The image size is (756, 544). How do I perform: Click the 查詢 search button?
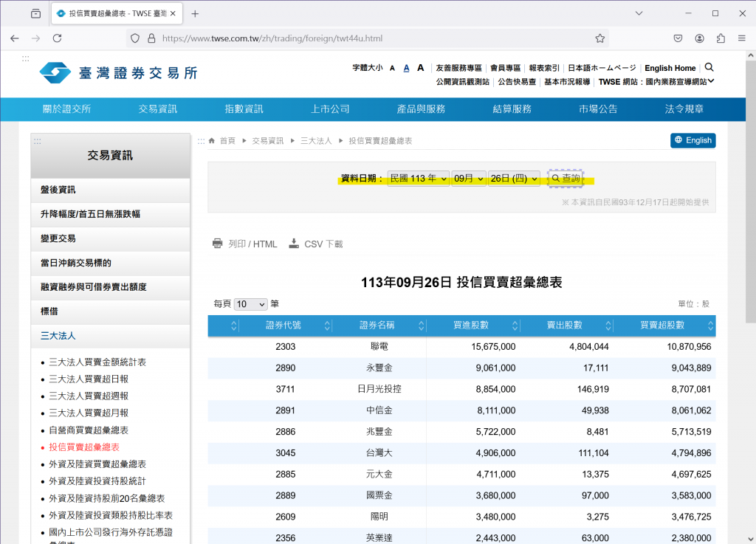tap(566, 179)
